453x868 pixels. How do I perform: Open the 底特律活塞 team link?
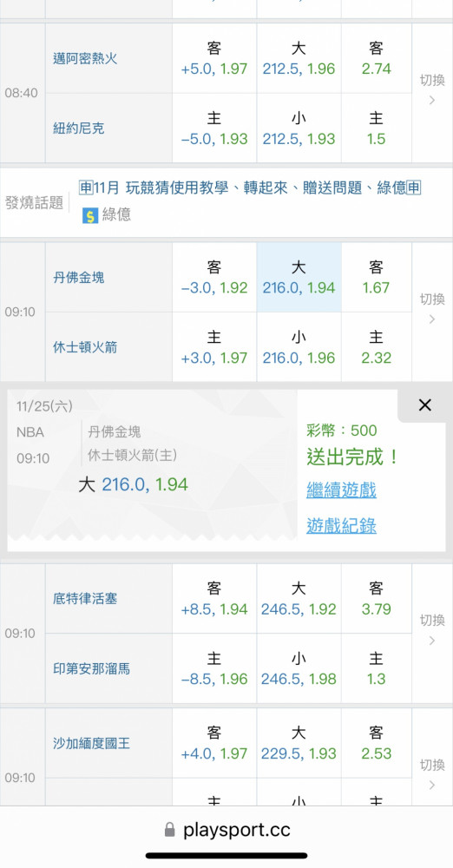pyautogui.click(x=85, y=598)
